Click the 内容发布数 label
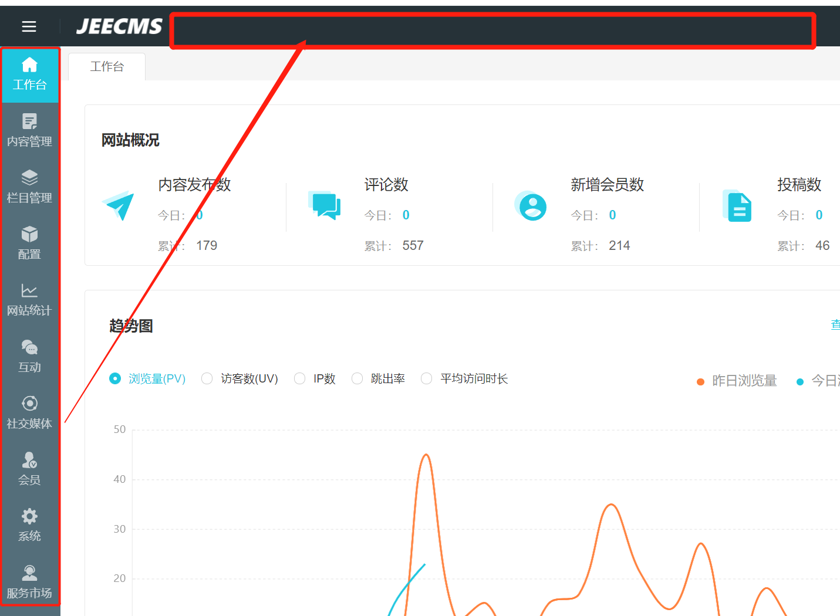Viewport: 840px width, 616px height. click(195, 185)
